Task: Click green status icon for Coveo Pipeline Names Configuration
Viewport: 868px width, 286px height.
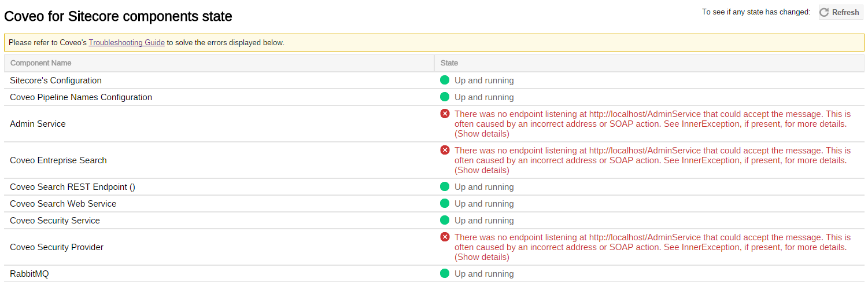Action: tap(445, 97)
